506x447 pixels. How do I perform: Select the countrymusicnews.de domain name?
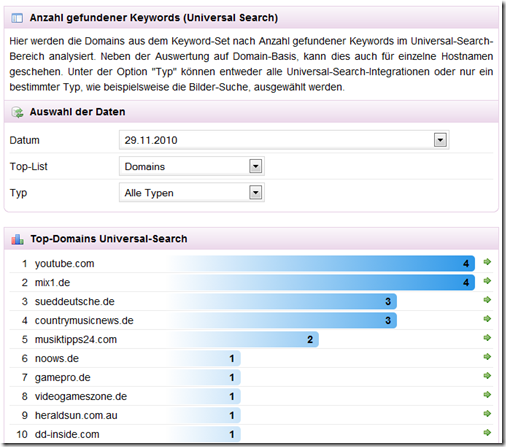coord(84,321)
